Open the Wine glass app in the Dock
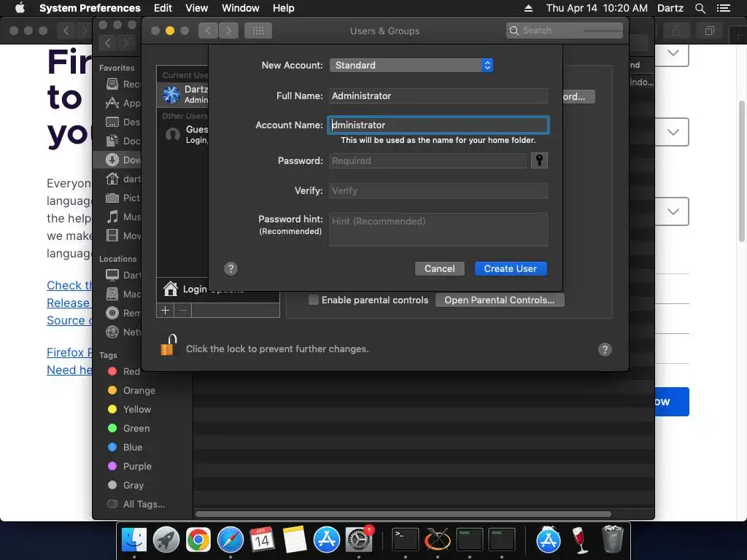This screenshot has width=747, height=560. tap(580, 540)
